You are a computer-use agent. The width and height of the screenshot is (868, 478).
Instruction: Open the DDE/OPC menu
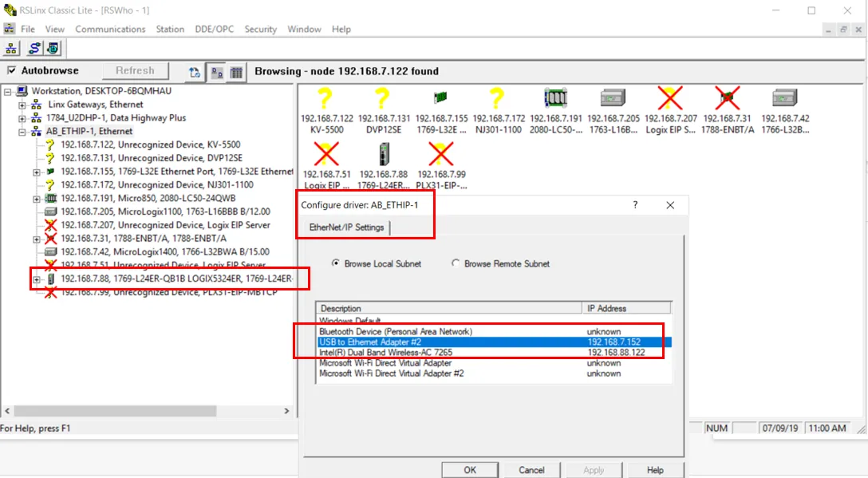click(x=215, y=29)
